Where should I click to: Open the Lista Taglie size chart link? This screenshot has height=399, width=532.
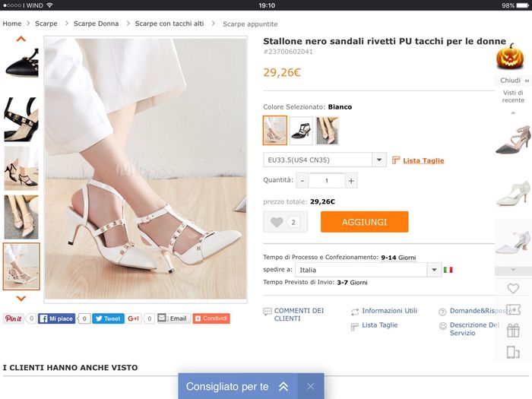pos(423,160)
